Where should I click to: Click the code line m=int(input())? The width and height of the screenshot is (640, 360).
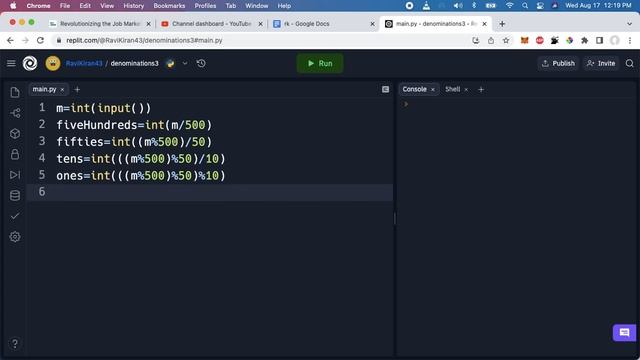[104, 108]
